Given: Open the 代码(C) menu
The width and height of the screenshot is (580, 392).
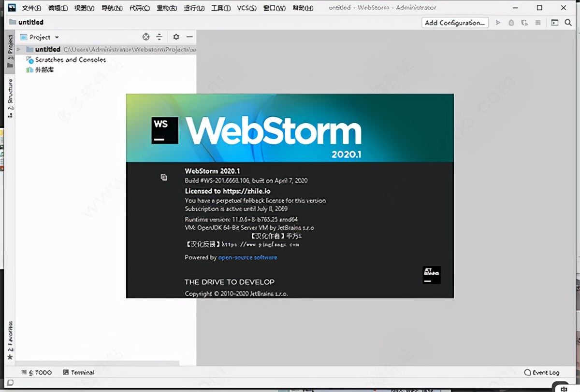Looking at the screenshot, I should click(x=139, y=8).
